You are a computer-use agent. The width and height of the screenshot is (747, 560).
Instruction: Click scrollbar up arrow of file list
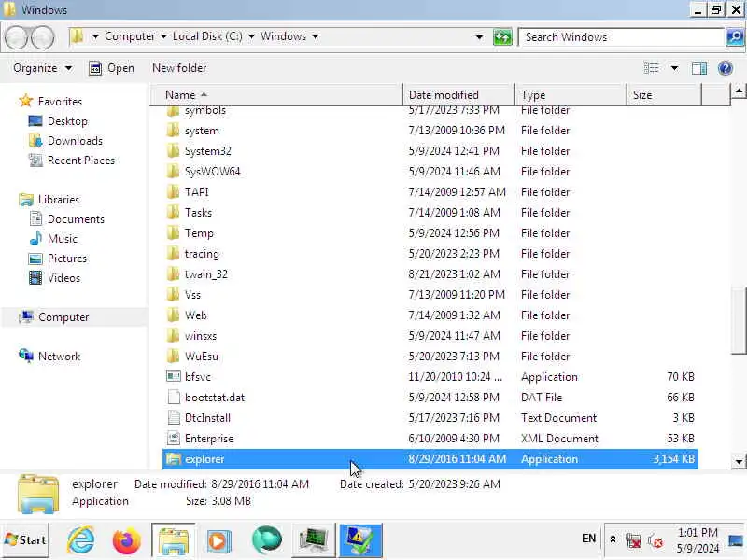[739, 91]
